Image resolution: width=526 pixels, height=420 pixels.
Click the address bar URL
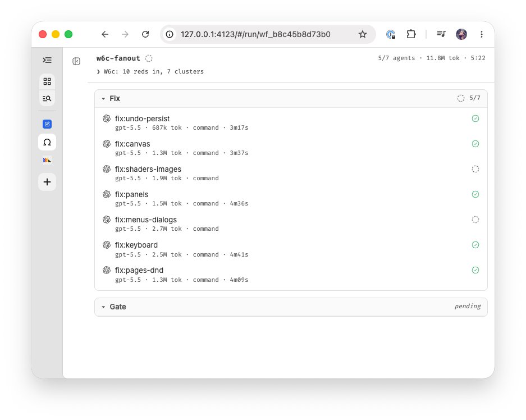pyautogui.click(x=255, y=34)
